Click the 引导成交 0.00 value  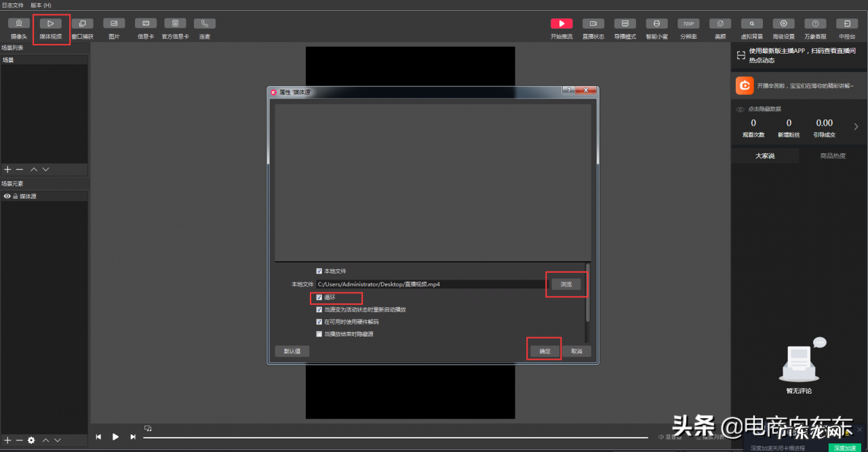(825, 123)
